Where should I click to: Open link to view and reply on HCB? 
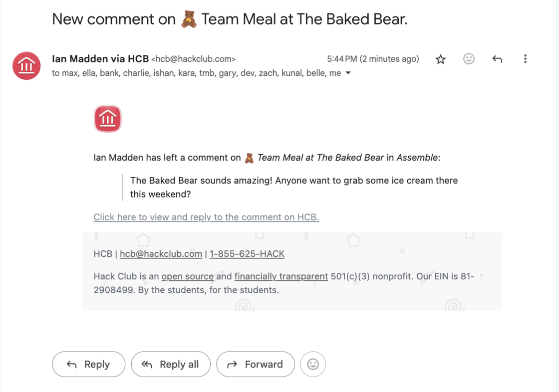[206, 217]
